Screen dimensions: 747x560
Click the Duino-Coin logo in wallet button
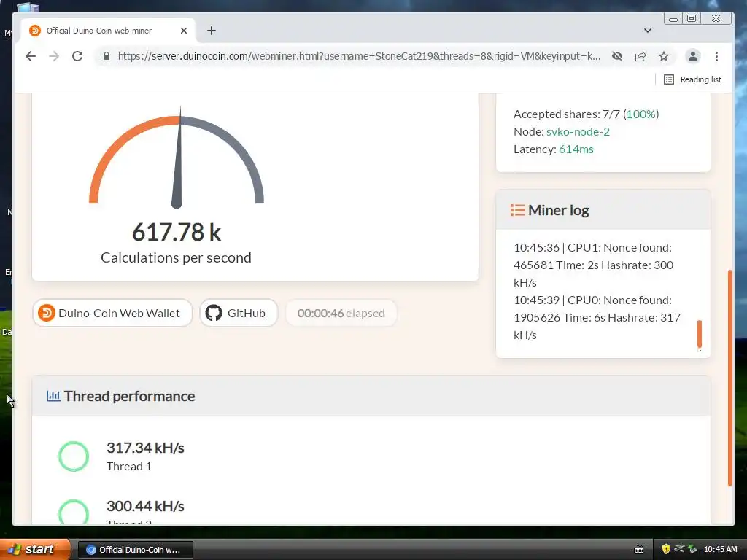(x=46, y=313)
